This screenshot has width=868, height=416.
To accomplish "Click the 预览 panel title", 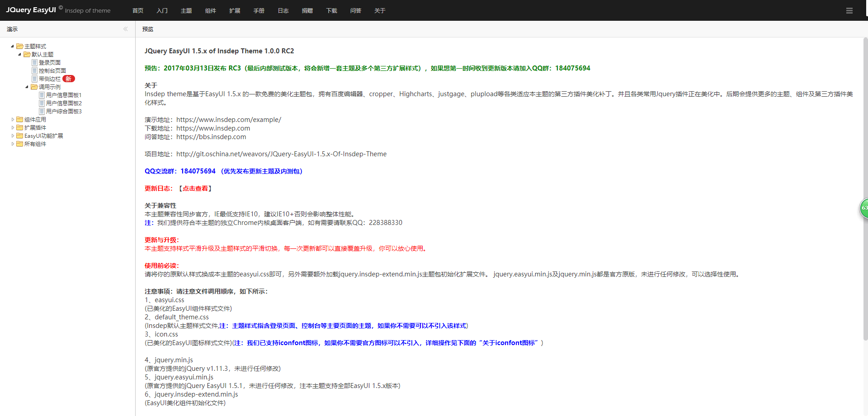I will pyautogui.click(x=148, y=29).
